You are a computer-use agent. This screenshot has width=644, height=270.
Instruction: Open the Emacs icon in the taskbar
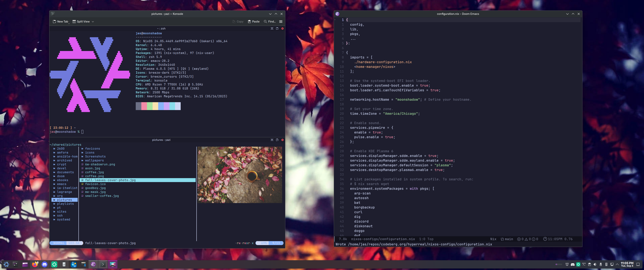coord(93,264)
